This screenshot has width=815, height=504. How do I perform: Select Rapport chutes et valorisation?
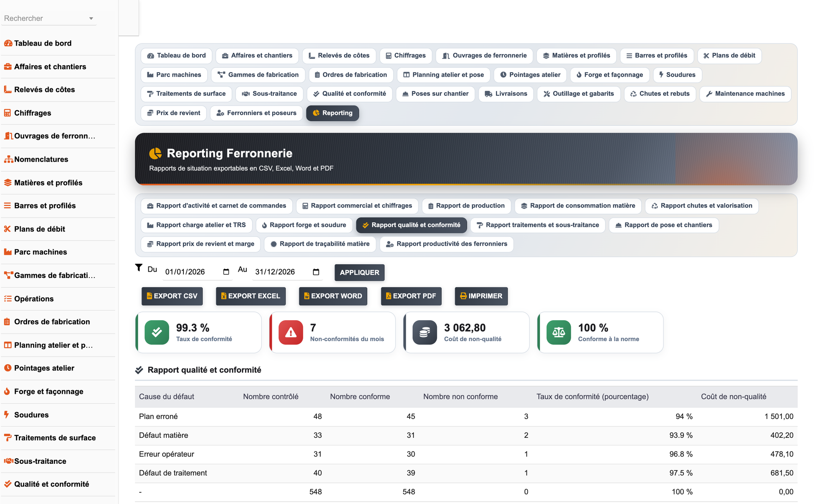click(x=702, y=206)
